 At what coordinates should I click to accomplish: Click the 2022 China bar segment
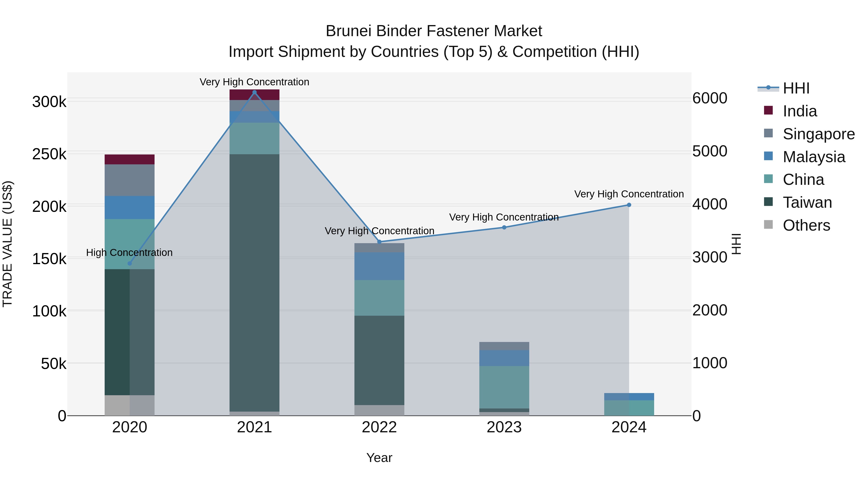click(x=380, y=298)
